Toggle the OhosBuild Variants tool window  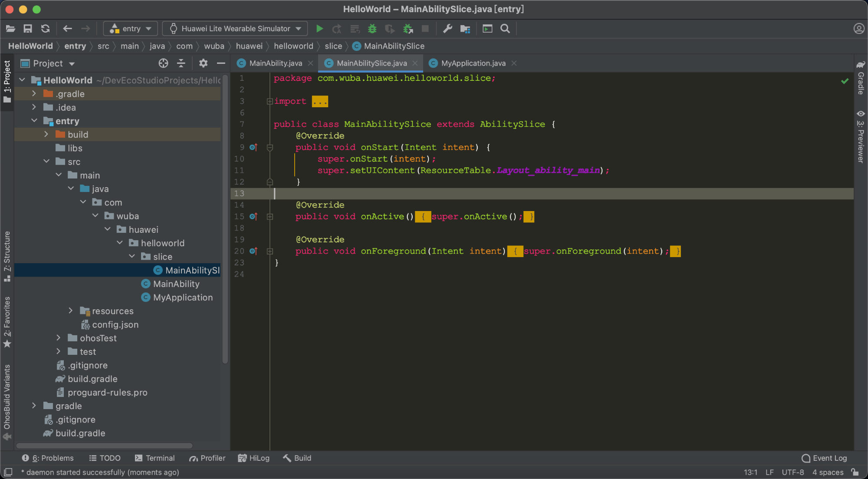pyautogui.click(x=7, y=402)
